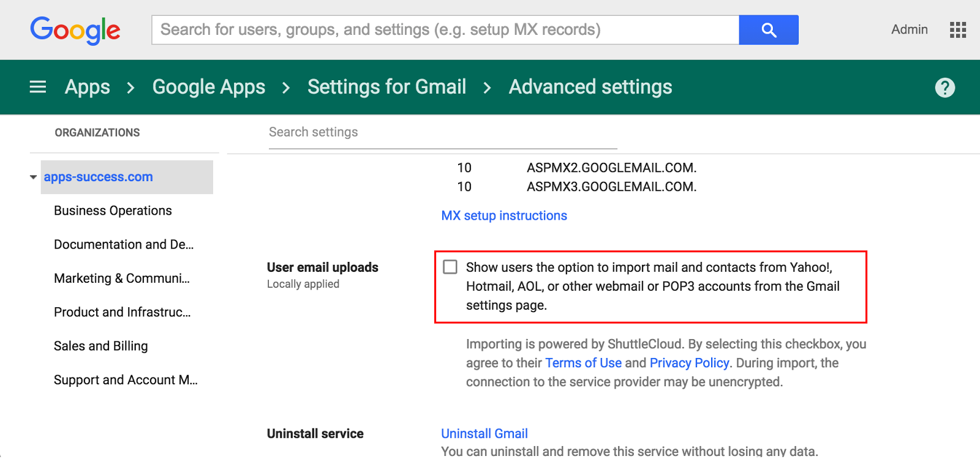Click the blue search magnifier button
The image size is (980, 459).
coord(769,30)
